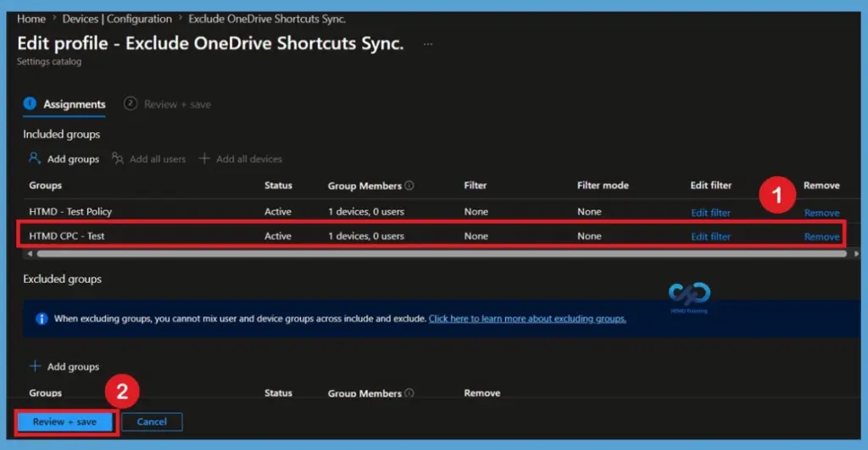Click the Status header in the Excluded groups table
This screenshot has width=868, height=450.
tap(278, 393)
